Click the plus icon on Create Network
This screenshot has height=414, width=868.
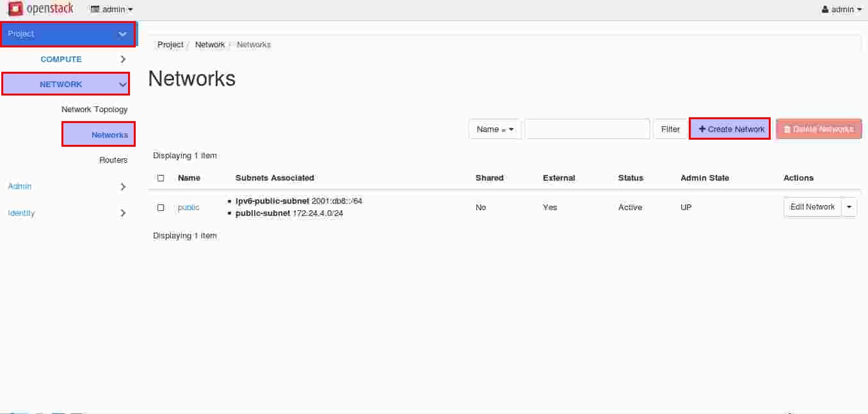[x=702, y=129]
